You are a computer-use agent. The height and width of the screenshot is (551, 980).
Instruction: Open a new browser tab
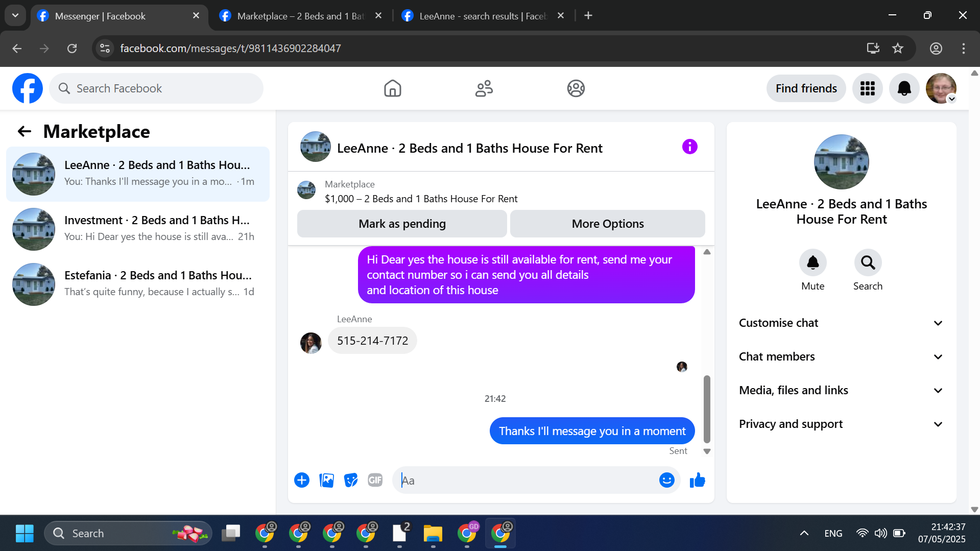588,16
